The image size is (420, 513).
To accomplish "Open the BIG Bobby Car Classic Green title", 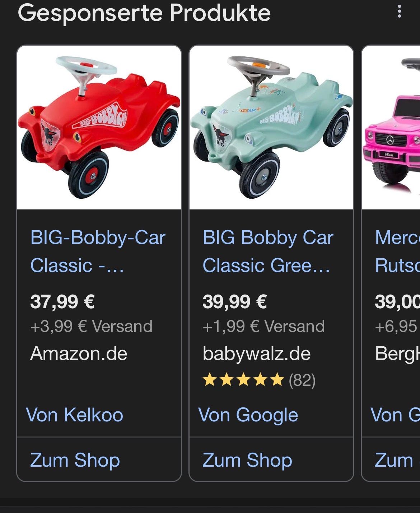I will point(268,251).
